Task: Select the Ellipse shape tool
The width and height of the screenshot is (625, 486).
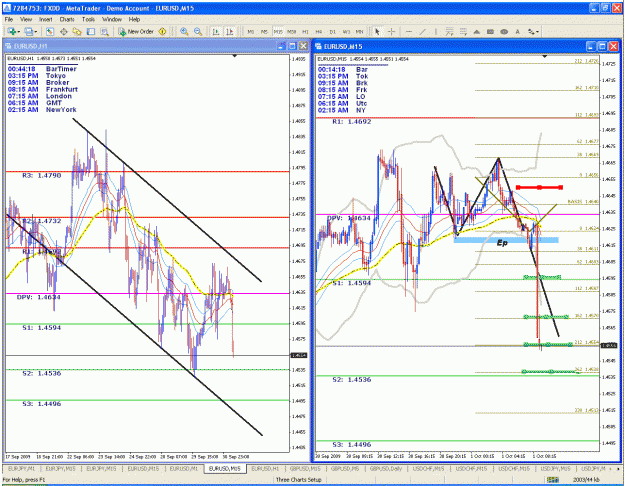Action: click(x=504, y=31)
